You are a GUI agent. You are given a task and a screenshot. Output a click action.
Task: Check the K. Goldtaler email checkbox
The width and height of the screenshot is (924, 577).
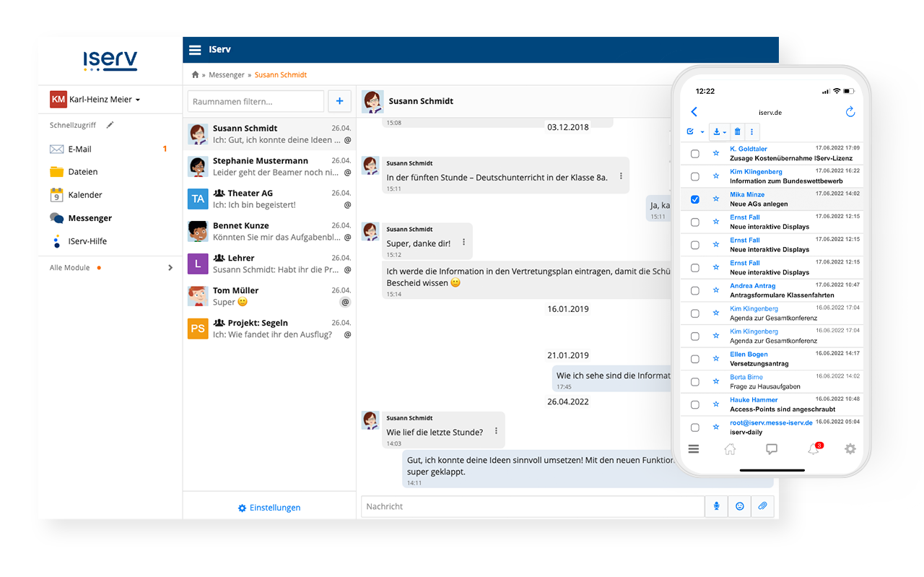coord(695,153)
